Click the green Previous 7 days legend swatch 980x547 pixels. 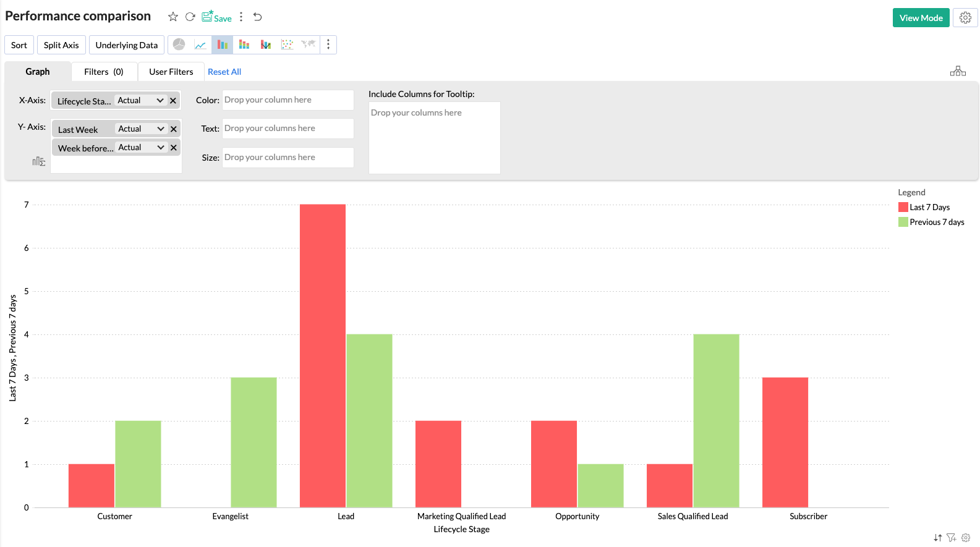(903, 222)
